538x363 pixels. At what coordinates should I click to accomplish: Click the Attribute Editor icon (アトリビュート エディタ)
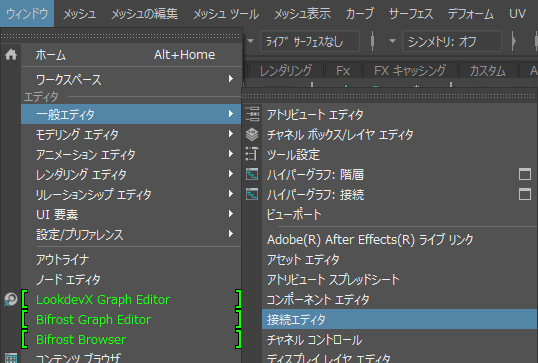click(252, 114)
